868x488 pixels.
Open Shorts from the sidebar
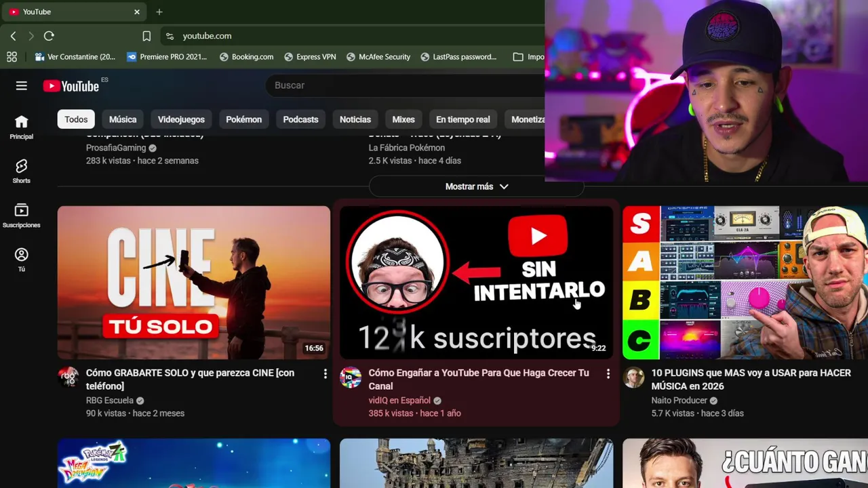pos(21,171)
